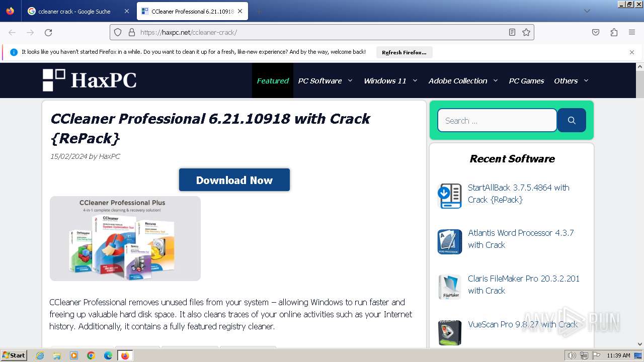Click the HaxPC author link
Screen dimensions: 644x362
[109, 156]
